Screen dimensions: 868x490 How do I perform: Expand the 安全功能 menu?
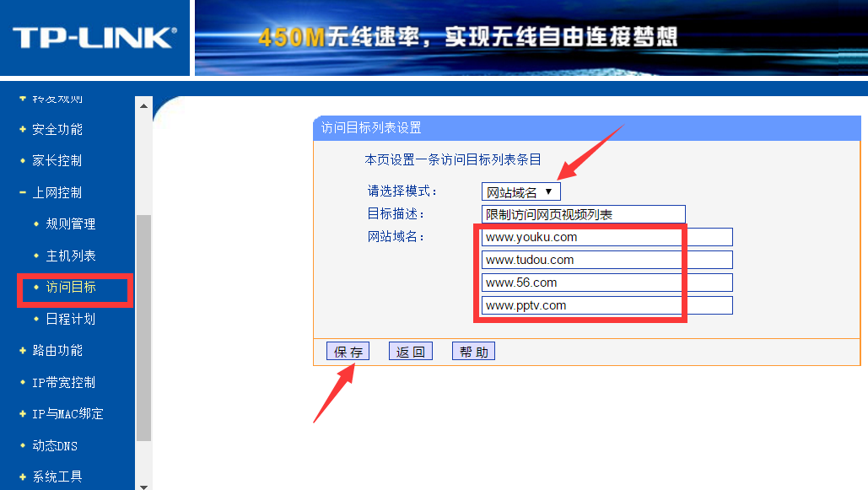[x=57, y=130]
